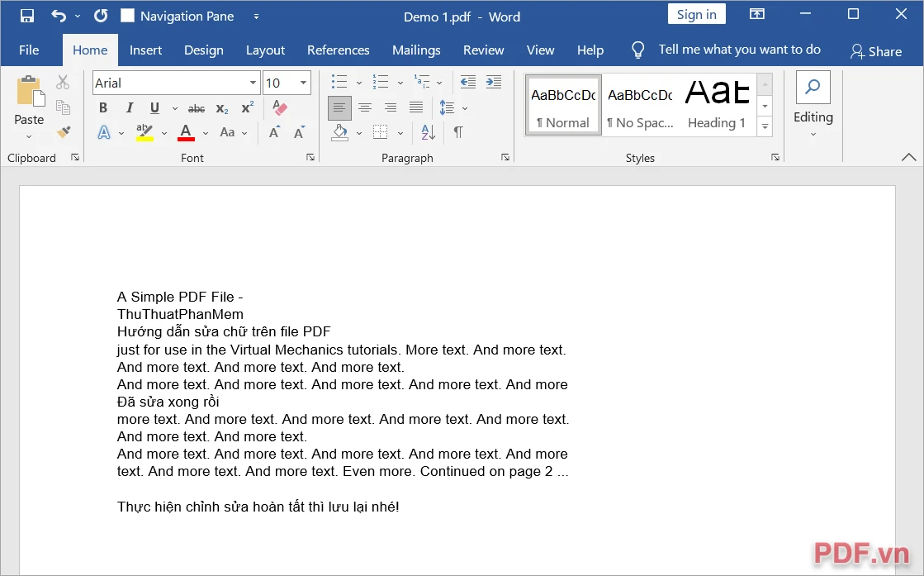Apply red font color
924x576 pixels.
186,132
